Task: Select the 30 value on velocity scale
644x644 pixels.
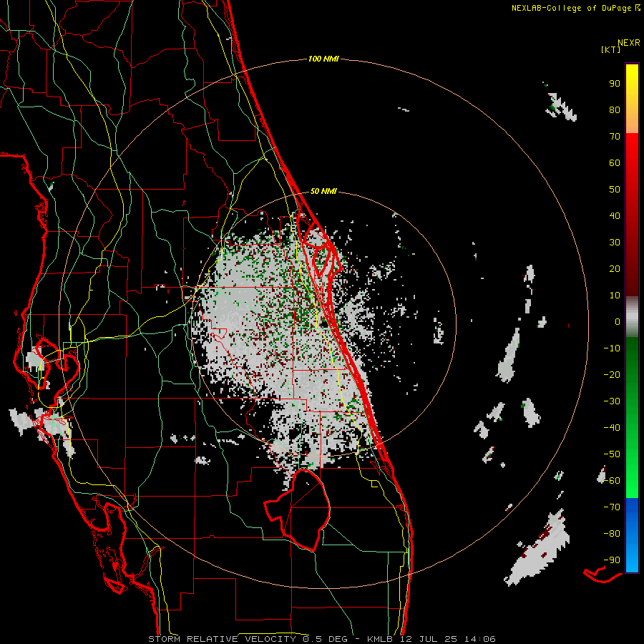Action: pos(615,243)
